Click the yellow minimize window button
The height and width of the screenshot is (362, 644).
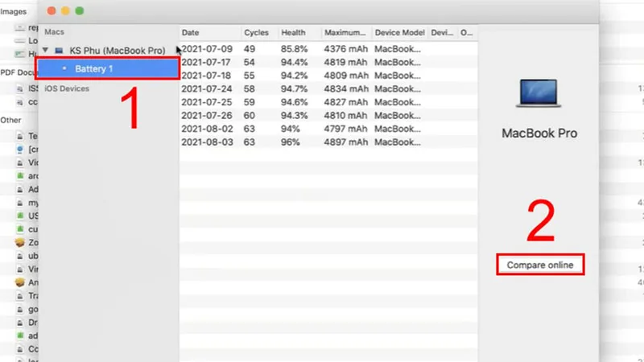pos(65,11)
